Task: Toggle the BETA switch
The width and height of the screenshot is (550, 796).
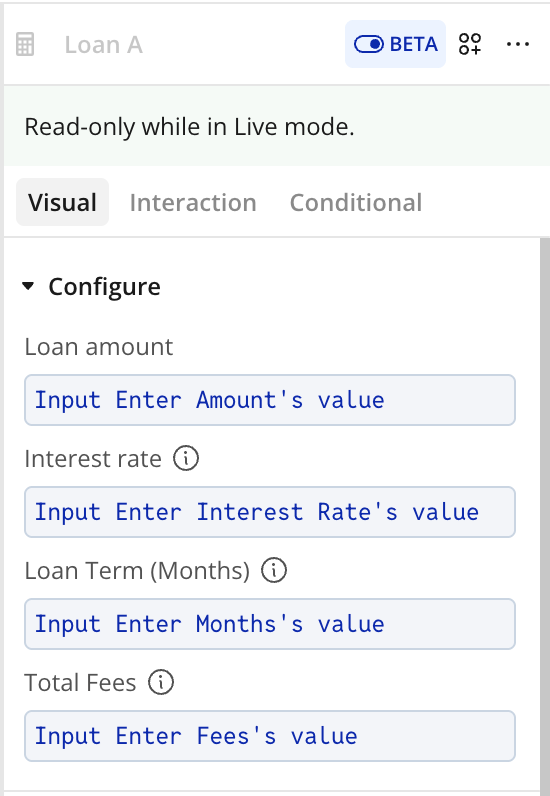Action: (x=369, y=44)
